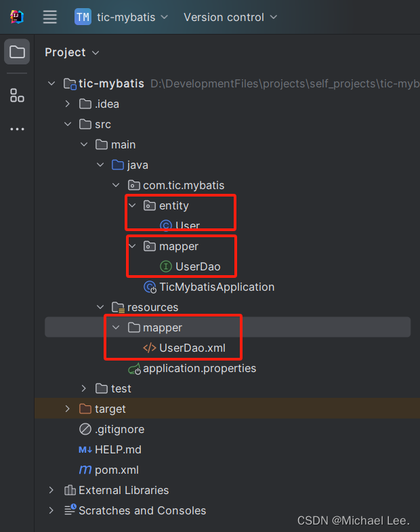Select the com.tic.mybatis package label
Viewport: 420px width, 532px height.
click(x=184, y=186)
